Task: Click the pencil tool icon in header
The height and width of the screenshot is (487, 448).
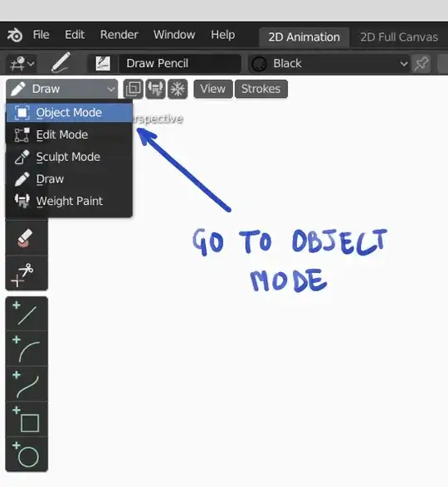Action: pos(61,63)
